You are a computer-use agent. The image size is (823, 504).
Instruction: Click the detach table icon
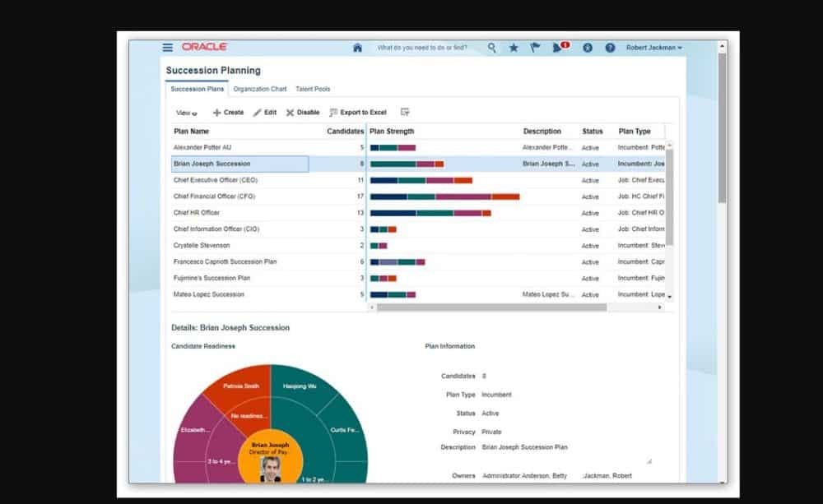[x=405, y=113]
